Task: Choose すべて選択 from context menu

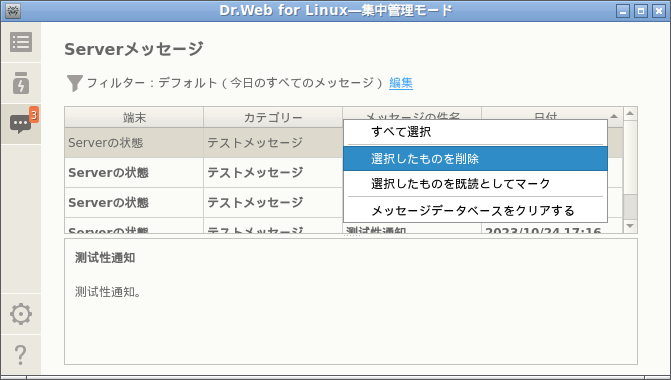Action: click(475, 132)
